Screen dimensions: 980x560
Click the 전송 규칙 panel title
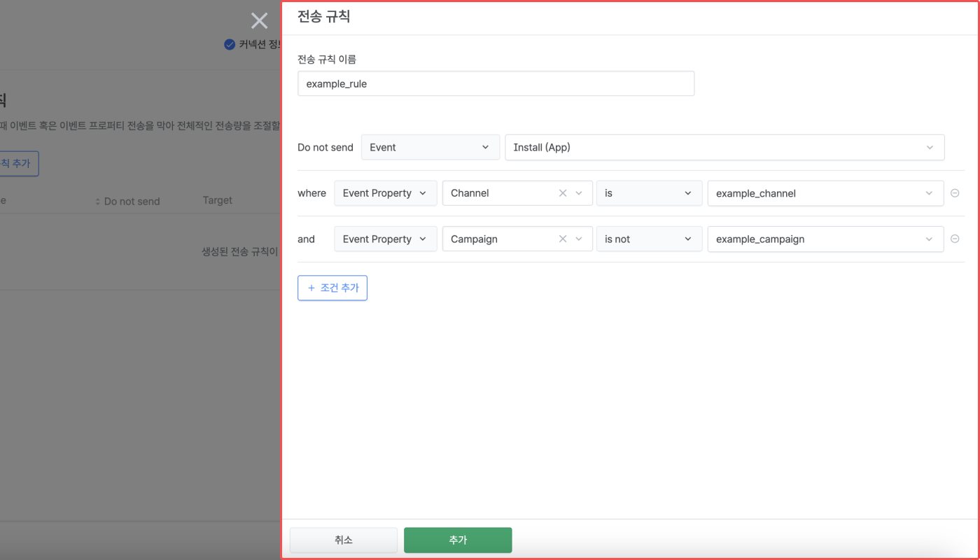pyautogui.click(x=323, y=17)
